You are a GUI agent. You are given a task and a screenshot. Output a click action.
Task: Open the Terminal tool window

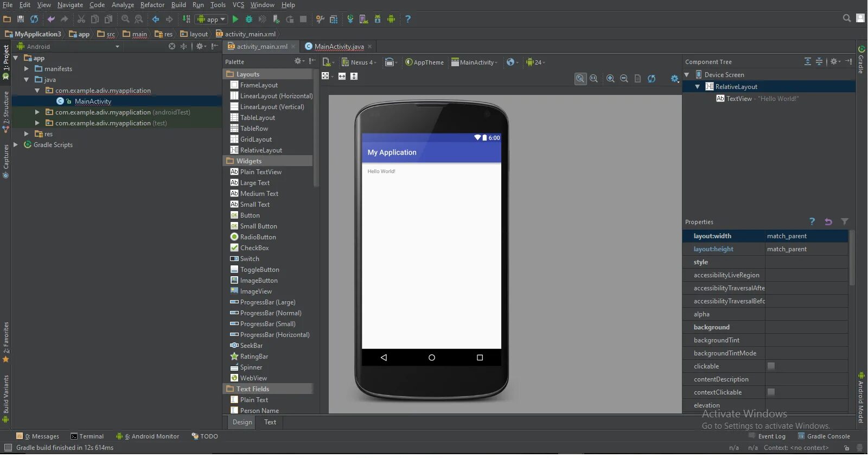pyautogui.click(x=87, y=436)
